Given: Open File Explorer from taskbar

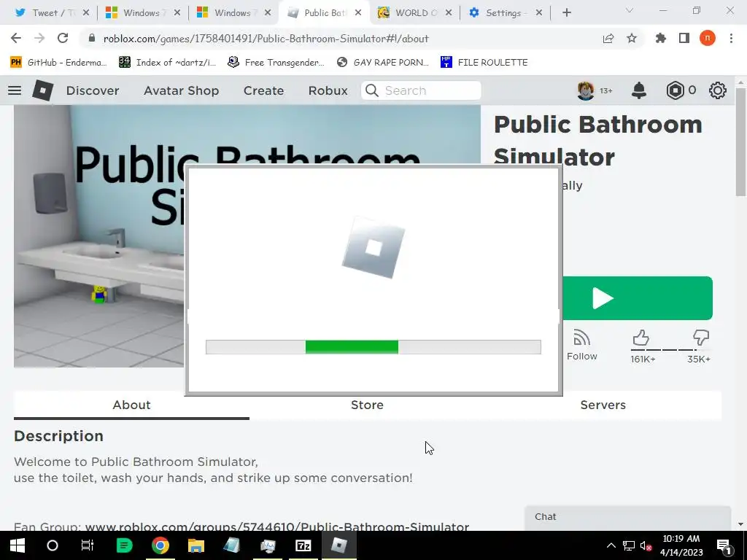Looking at the screenshot, I should 196,545.
